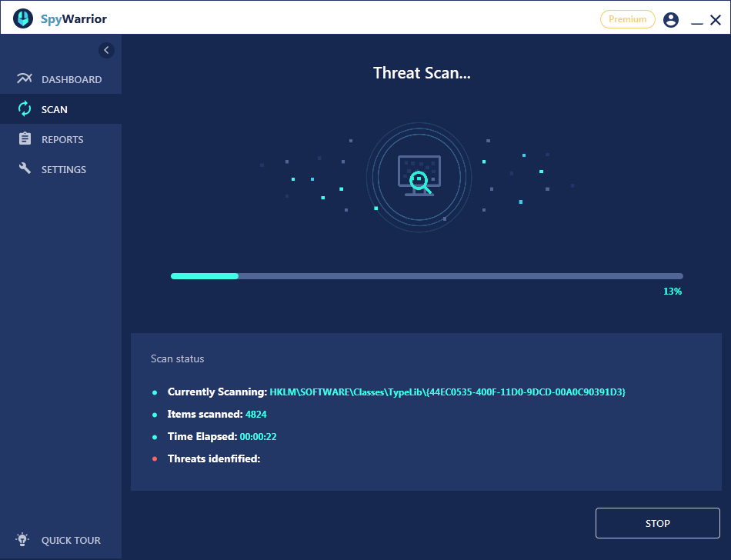Click the monitor-with-magnifier scan illustration
The image size is (731, 560).
pyautogui.click(x=419, y=177)
